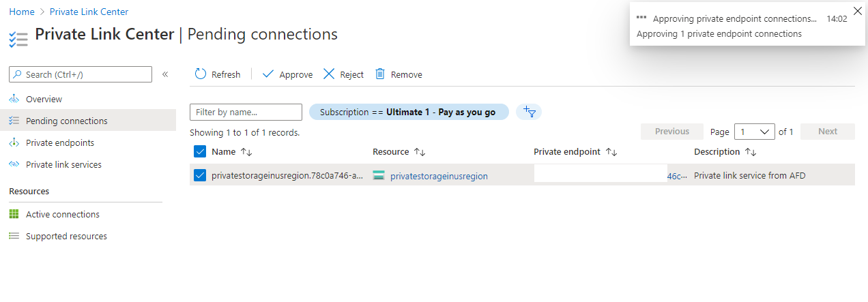Click the 'Approving 1 private endpoint connections' message
The image size is (868, 302).
pyautogui.click(x=719, y=33)
